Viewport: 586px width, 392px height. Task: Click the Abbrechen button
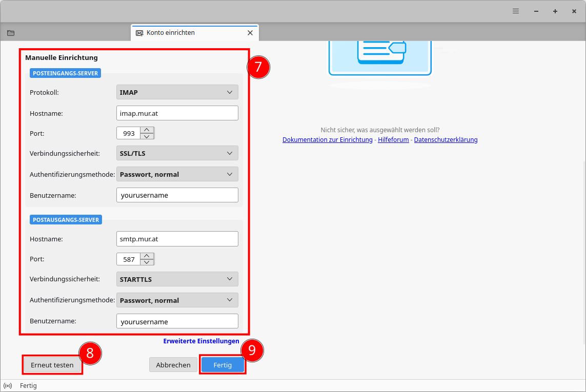(173, 365)
